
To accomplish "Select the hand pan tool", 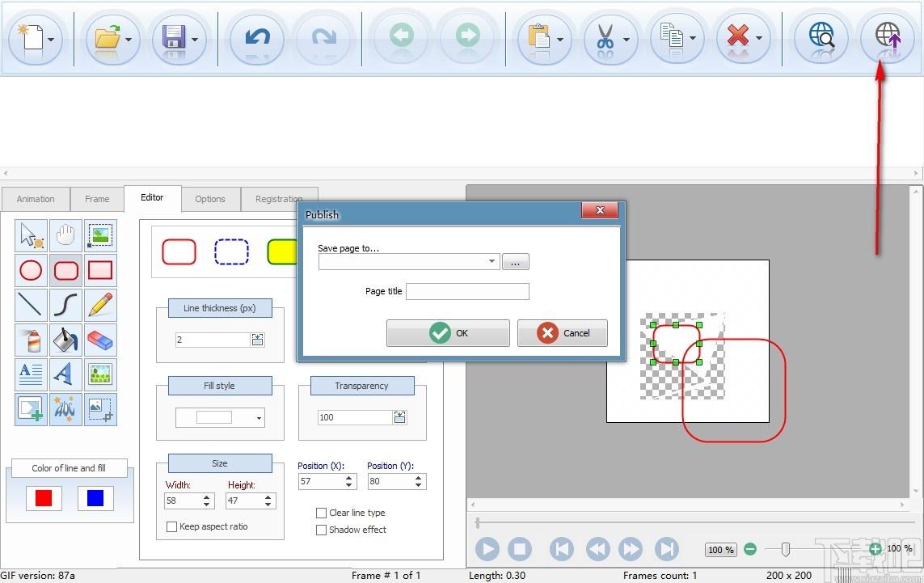I will point(65,236).
